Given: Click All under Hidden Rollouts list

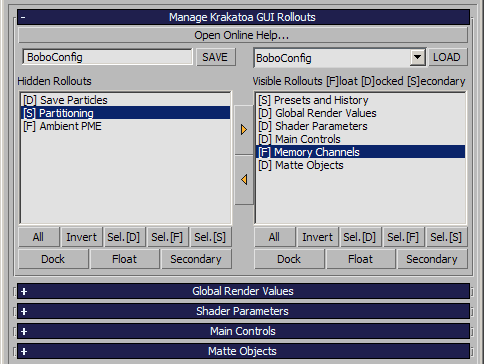Looking at the screenshot, I should pos(39,237).
